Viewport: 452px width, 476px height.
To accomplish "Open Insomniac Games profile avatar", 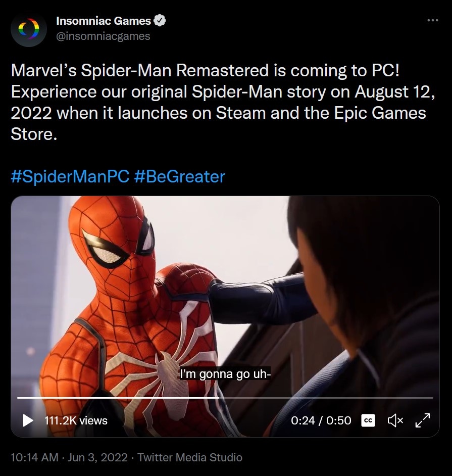I will coord(29,29).
